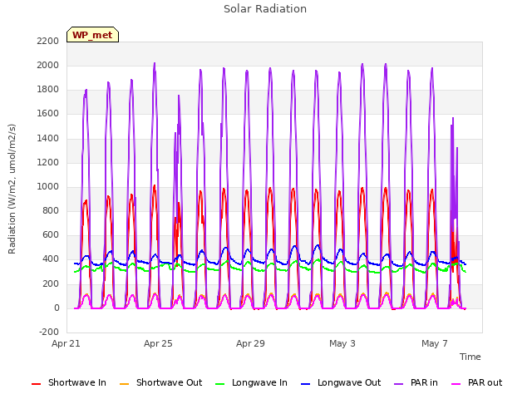The image size is (532, 399).
Task: Click the blue Longwave Out legend swatch
Action: 306,384
